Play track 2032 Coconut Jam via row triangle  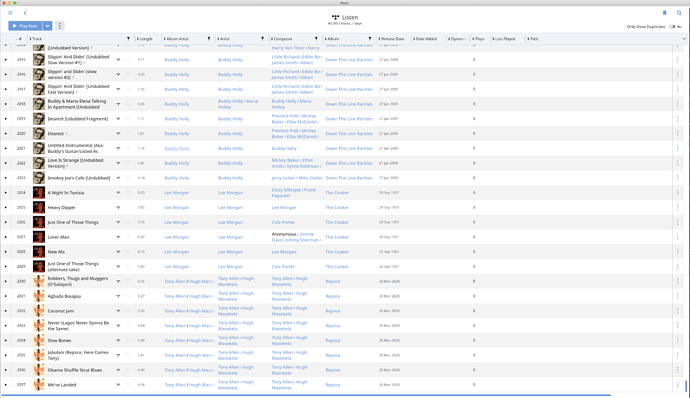click(x=6, y=311)
